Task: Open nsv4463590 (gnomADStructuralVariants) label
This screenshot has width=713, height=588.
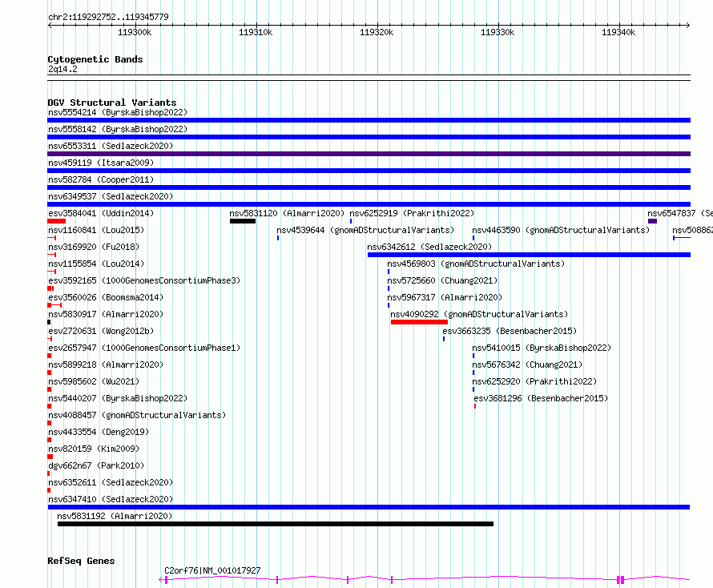Action: [x=561, y=230]
